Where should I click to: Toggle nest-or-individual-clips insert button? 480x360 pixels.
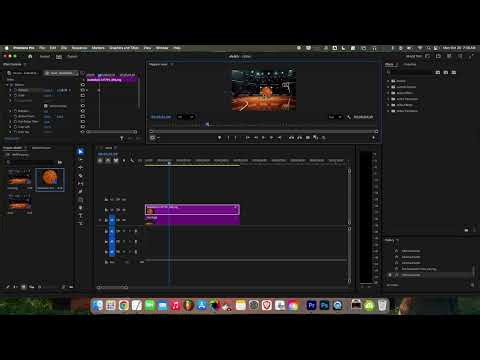coord(100,161)
